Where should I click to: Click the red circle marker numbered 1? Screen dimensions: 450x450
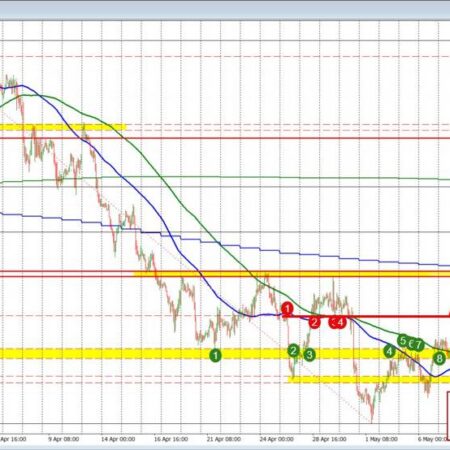point(287,309)
